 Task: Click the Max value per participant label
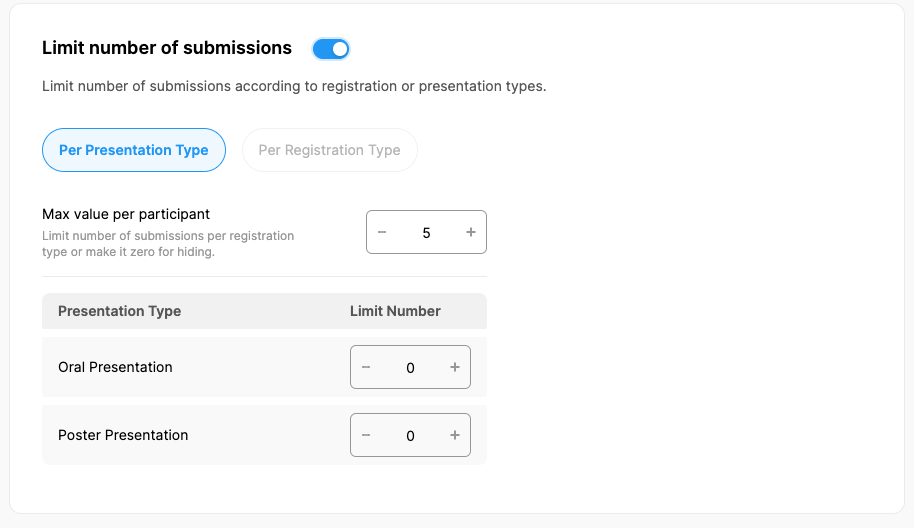coord(126,214)
